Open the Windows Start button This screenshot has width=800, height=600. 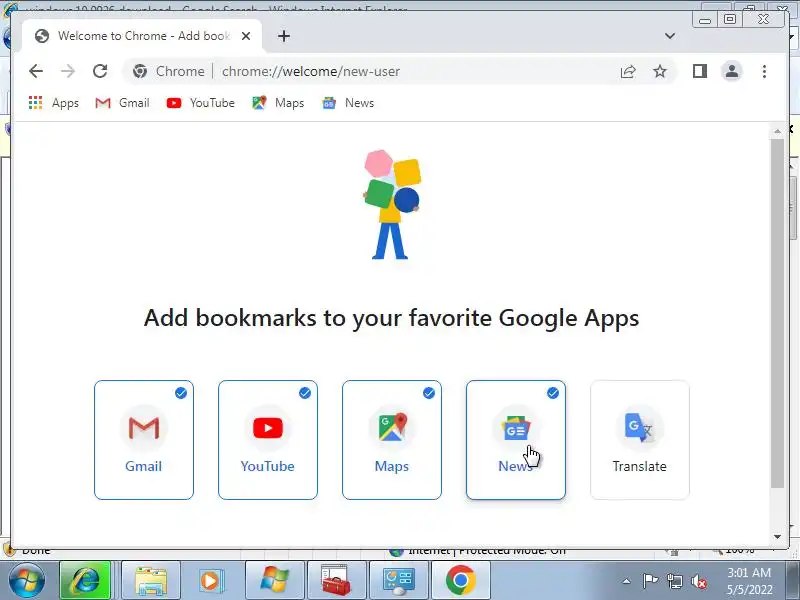[26, 580]
